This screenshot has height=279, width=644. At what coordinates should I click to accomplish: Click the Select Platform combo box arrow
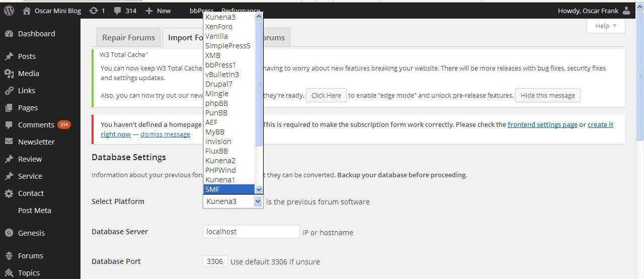(258, 201)
